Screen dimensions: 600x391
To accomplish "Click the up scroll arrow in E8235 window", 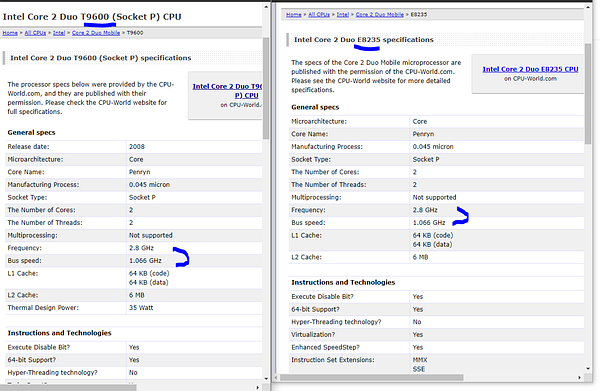I will (588, 7).
